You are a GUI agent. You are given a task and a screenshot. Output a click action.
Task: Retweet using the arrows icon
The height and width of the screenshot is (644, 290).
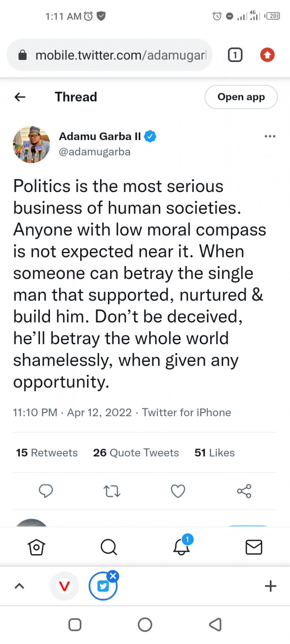click(x=112, y=491)
